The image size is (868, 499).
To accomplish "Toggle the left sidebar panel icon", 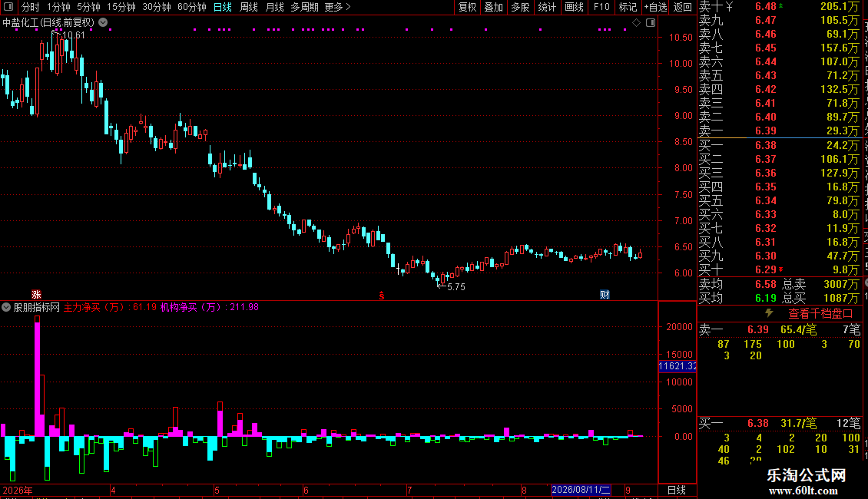I will (8, 7).
